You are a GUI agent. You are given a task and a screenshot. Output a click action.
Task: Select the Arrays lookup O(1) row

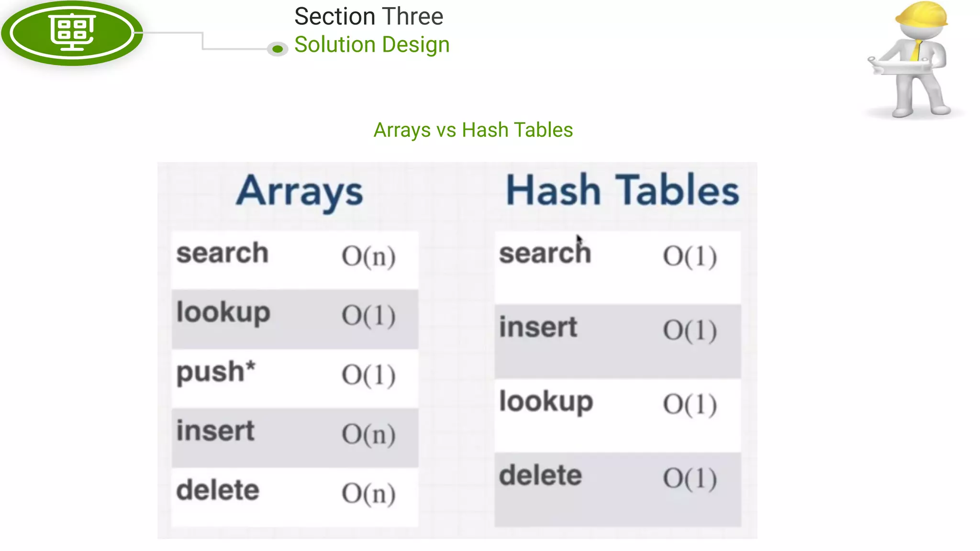tap(295, 319)
